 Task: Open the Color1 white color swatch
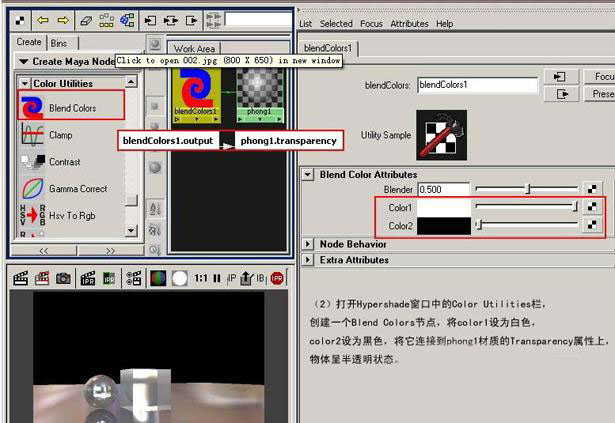click(x=444, y=208)
